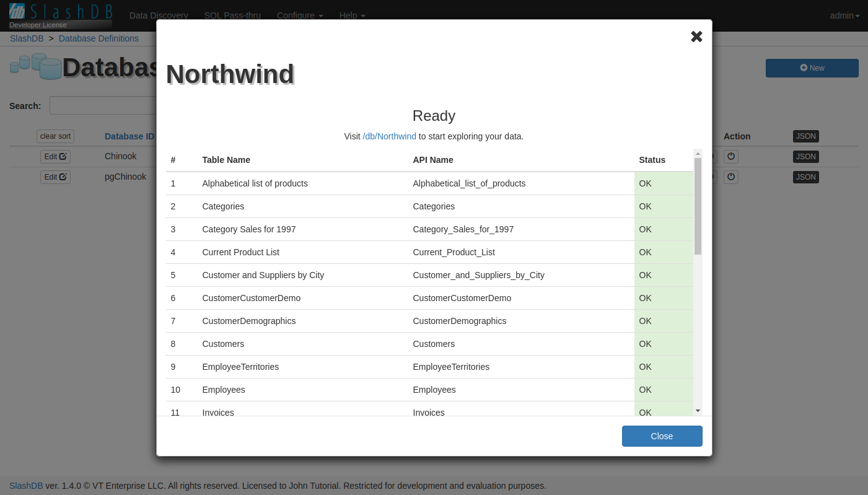Expand the Configure dropdown menu
The height and width of the screenshot is (495, 868).
(x=300, y=15)
